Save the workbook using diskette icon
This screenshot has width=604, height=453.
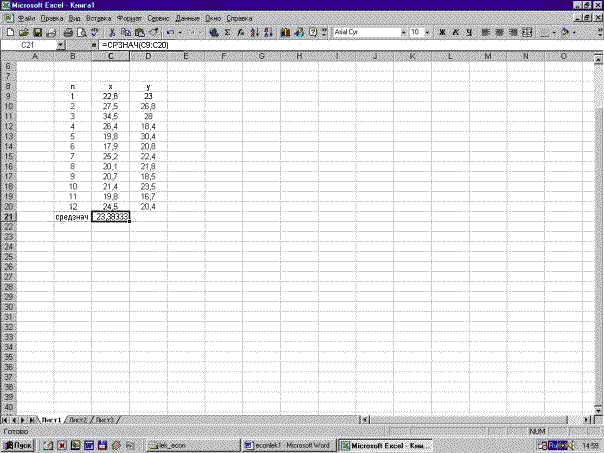coord(36,32)
